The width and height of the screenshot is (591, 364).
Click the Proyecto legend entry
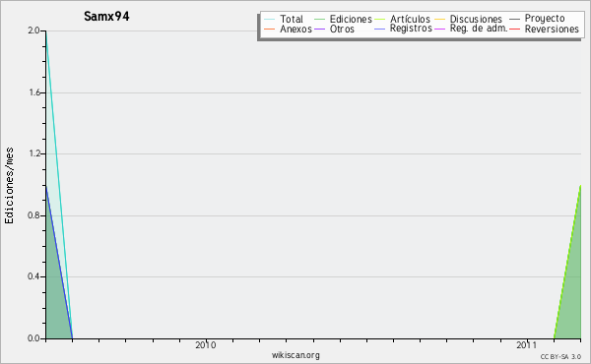click(545, 19)
